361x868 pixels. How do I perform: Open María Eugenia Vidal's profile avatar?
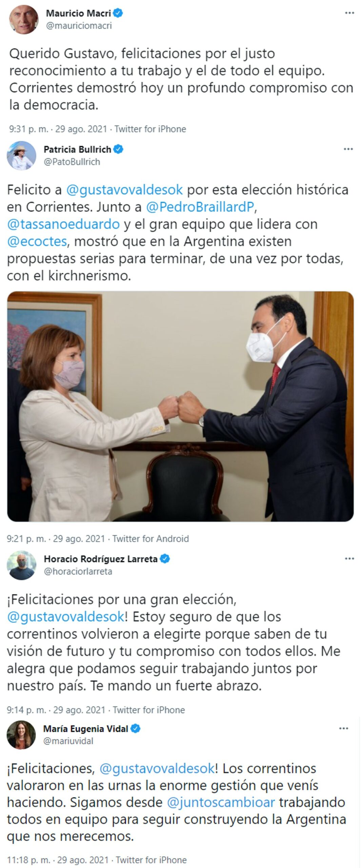[x=21, y=735]
